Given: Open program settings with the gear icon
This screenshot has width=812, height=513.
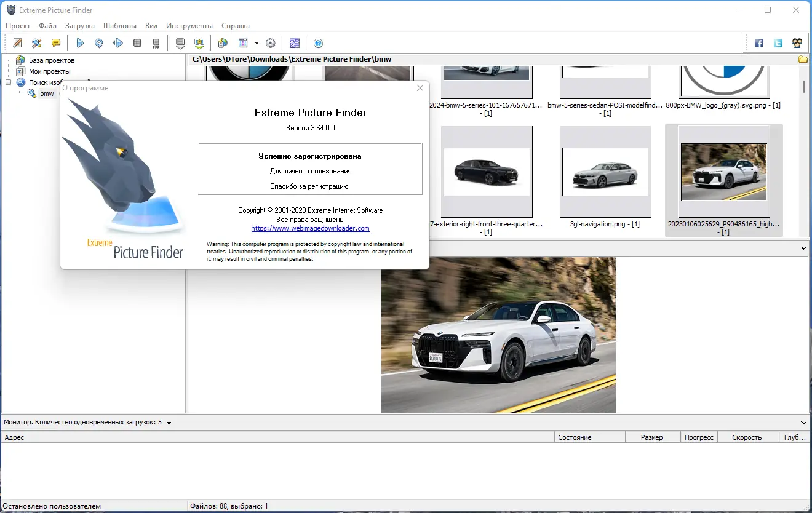Looking at the screenshot, I should click(270, 42).
